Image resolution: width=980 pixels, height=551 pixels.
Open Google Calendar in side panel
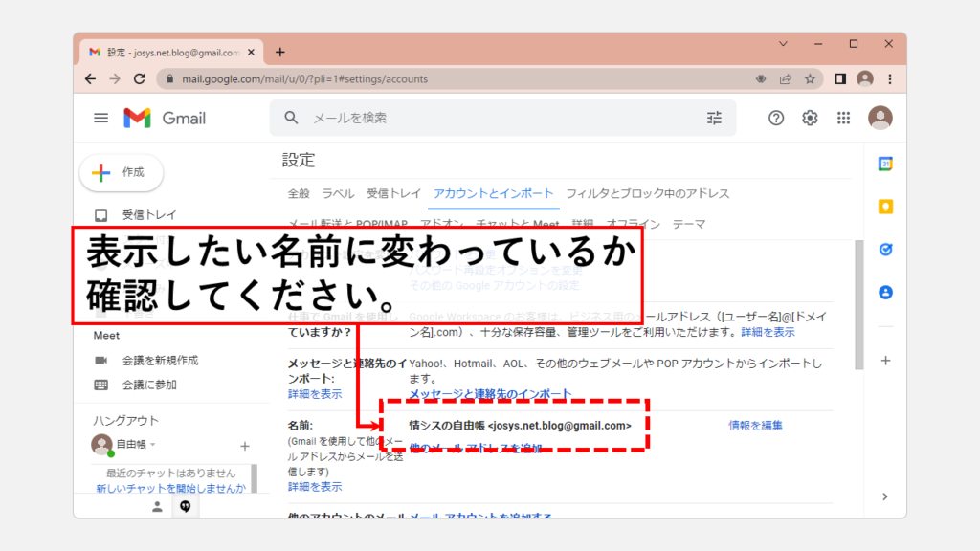tap(885, 164)
